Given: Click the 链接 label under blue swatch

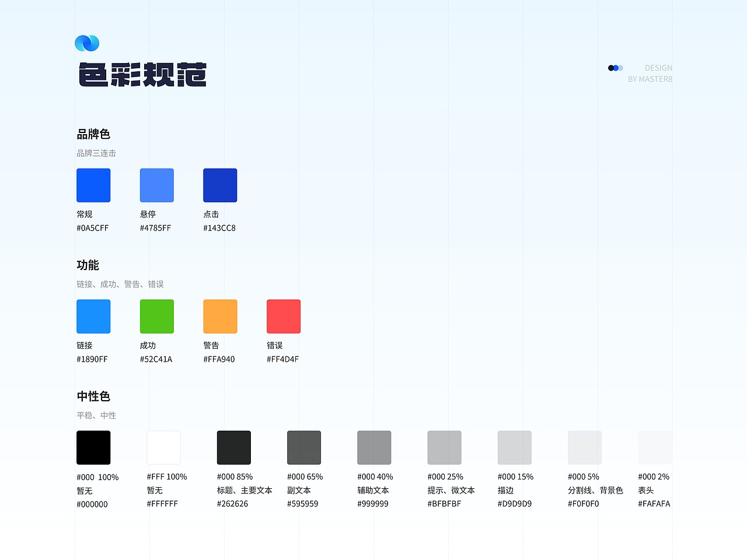Looking at the screenshot, I should [85, 346].
